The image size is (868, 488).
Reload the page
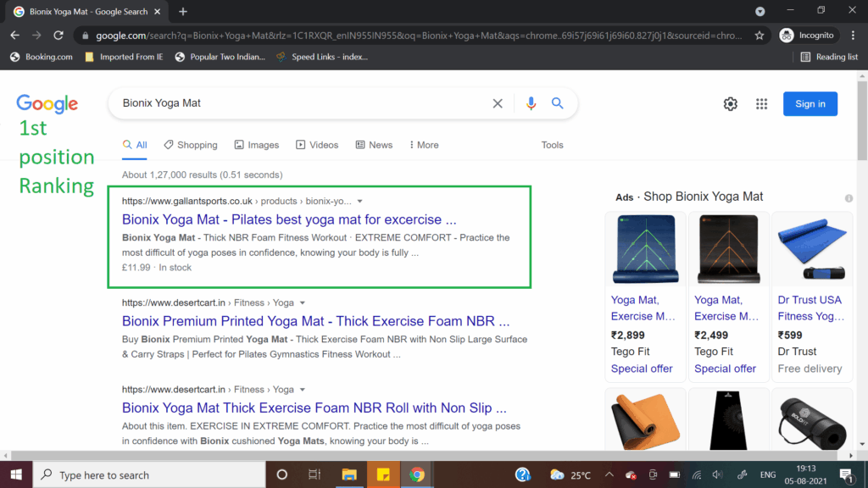[58, 36]
